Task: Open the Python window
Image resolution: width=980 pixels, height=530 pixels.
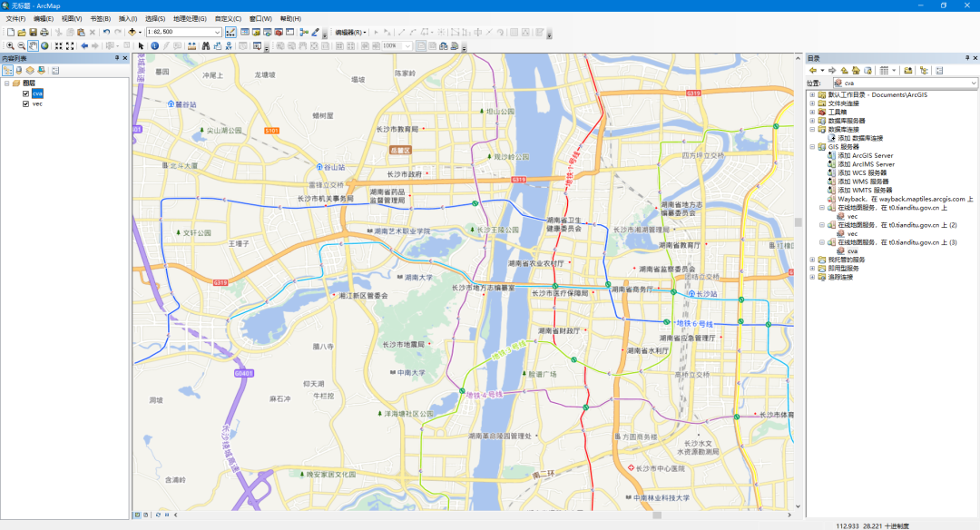Action: pyautogui.click(x=290, y=32)
